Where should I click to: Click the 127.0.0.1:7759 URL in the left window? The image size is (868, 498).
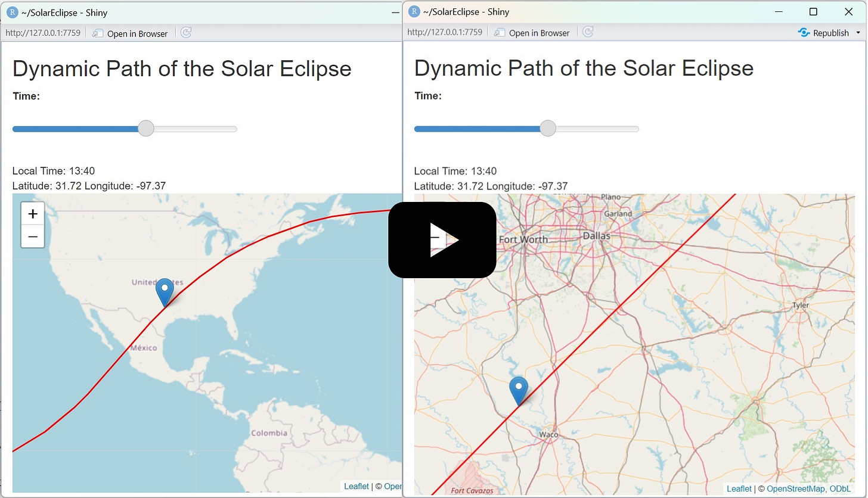click(x=43, y=33)
